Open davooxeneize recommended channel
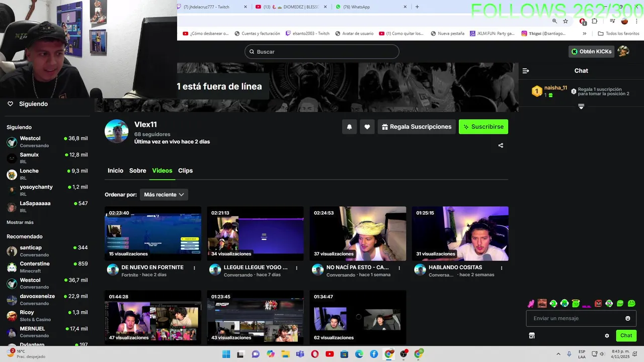Image resolution: width=644 pixels, height=362 pixels. click(x=47, y=300)
